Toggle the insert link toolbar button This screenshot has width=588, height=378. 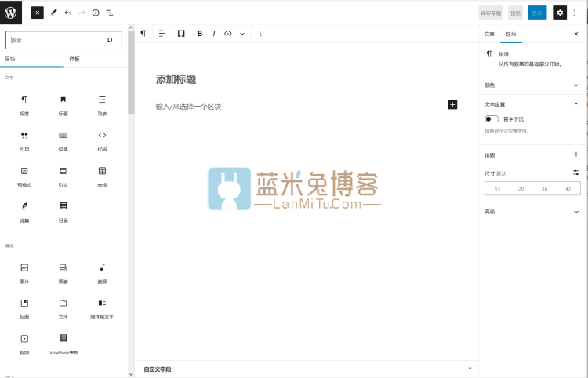coord(228,34)
